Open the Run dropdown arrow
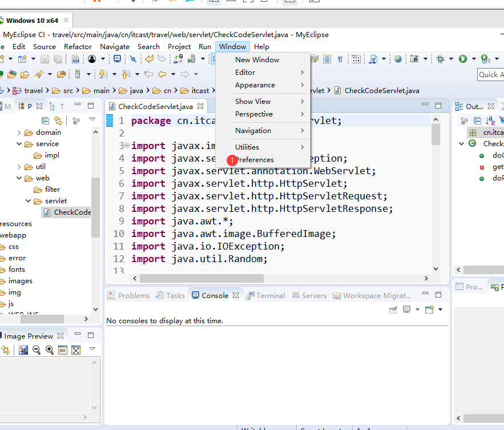Screen dimensions: 504x430 tap(474, 59)
